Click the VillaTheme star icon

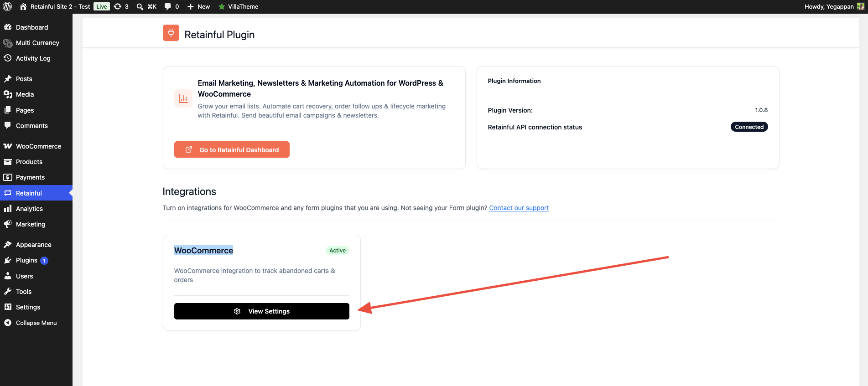click(x=222, y=6)
